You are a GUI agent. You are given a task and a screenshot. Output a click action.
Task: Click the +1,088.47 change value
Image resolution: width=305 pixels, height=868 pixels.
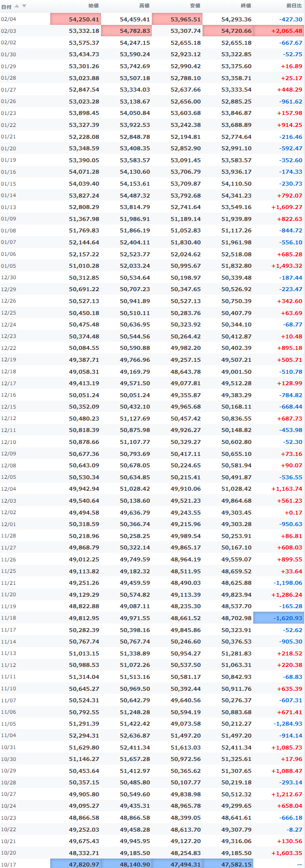287,771
